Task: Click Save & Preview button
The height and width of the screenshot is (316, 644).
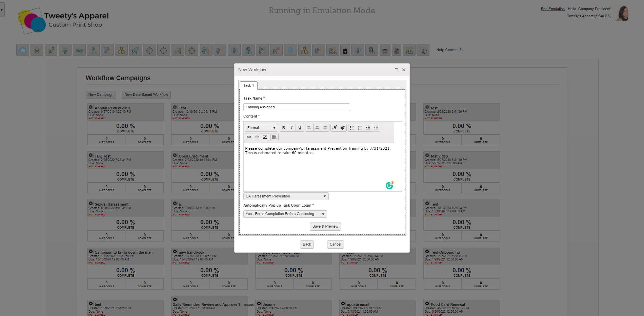Action: 325,226
